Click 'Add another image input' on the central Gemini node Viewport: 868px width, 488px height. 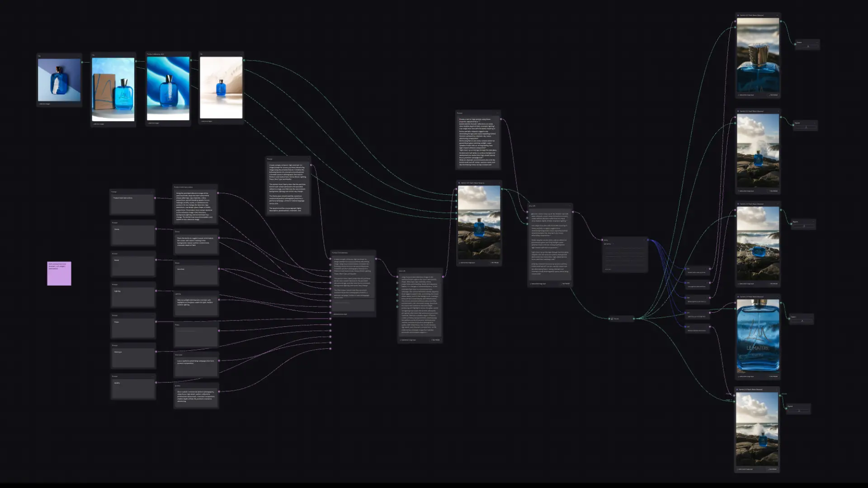[468, 263]
